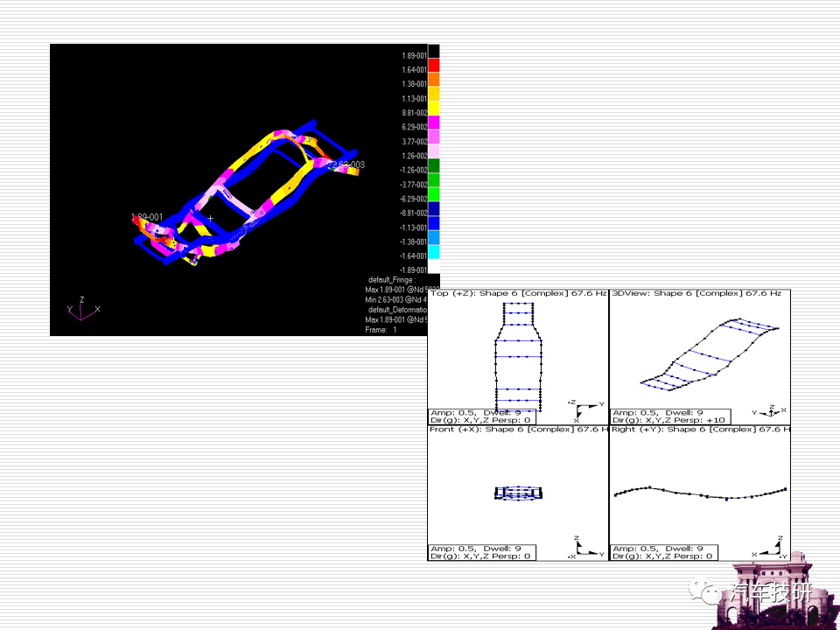
Task: Select the white swatch at the legend bottom
Action: pos(434,266)
